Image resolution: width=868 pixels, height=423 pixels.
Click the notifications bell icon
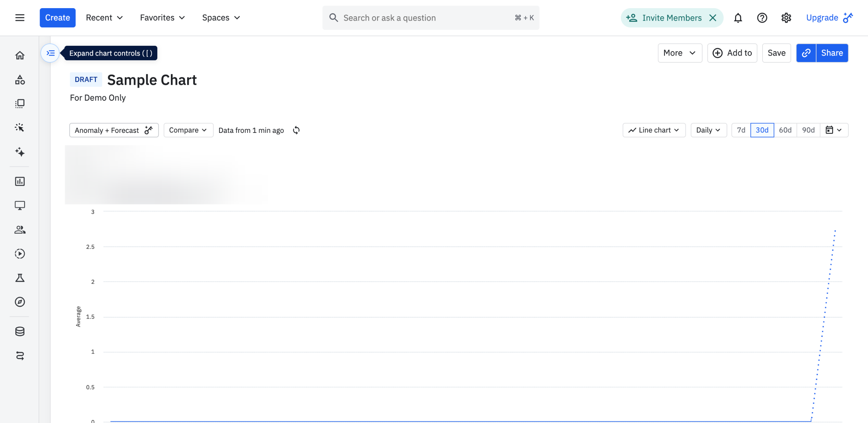pyautogui.click(x=738, y=18)
